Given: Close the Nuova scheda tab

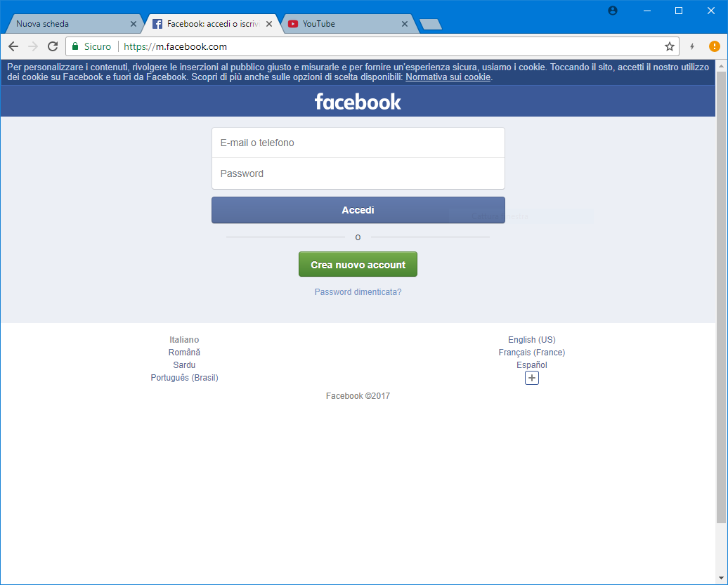Looking at the screenshot, I should coord(134,24).
